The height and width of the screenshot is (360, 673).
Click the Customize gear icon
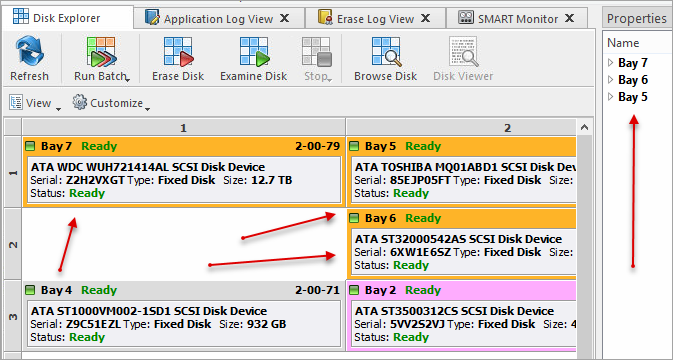80,102
